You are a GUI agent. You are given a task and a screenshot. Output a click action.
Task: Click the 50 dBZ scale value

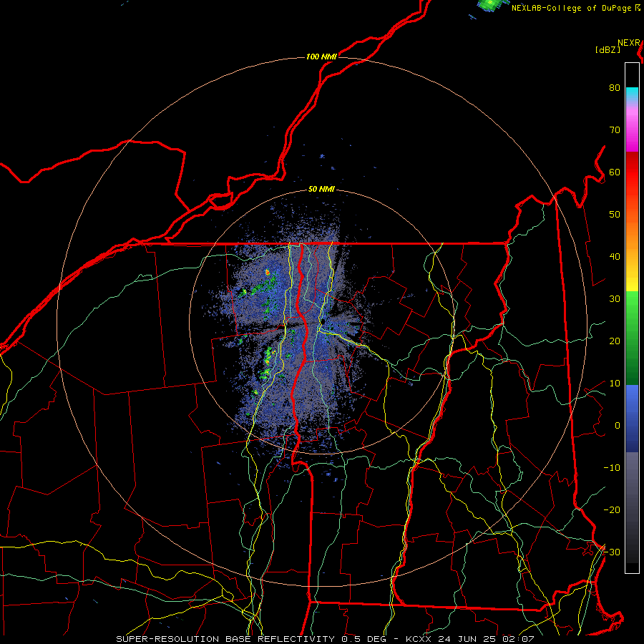pos(615,215)
